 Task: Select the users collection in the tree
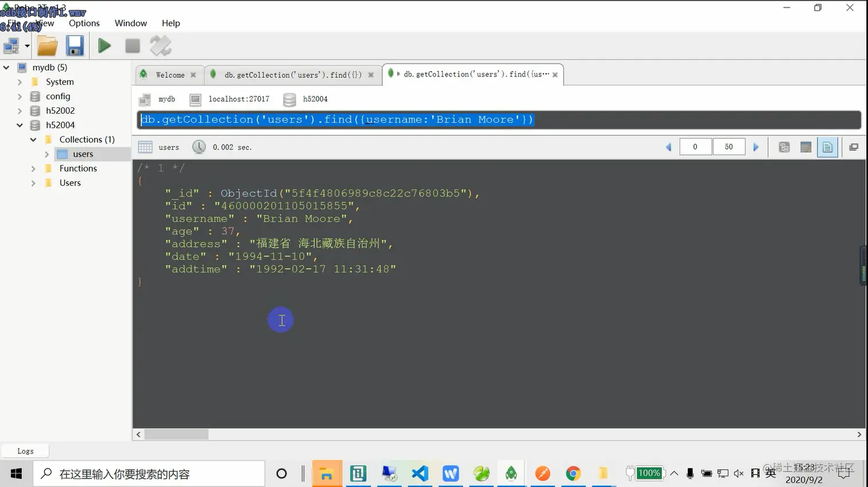click(83, 154)
